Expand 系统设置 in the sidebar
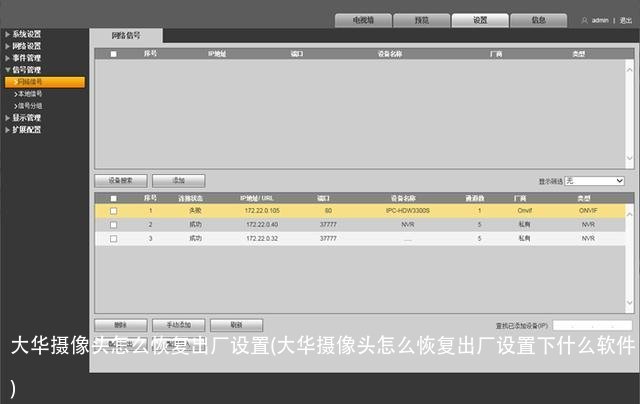 click(26, 35)
